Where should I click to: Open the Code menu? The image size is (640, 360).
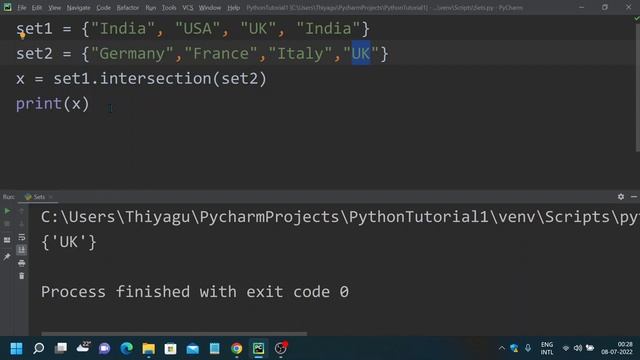pos(103,8)
